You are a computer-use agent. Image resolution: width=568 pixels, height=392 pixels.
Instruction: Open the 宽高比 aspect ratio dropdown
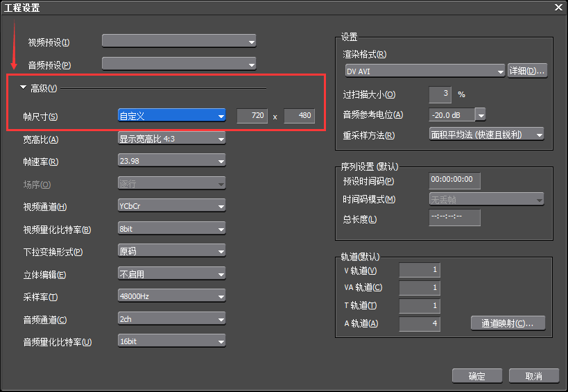172,139
